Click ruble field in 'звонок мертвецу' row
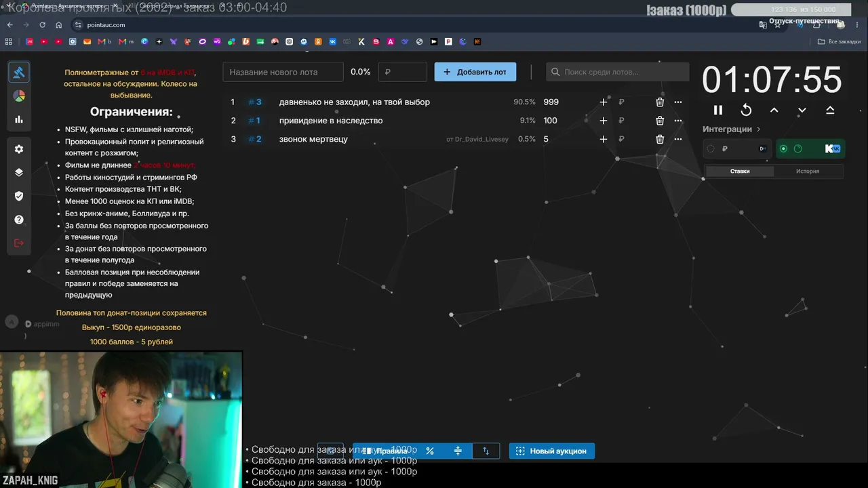This screenshot has width=868, height=488. tap(631, 139)
